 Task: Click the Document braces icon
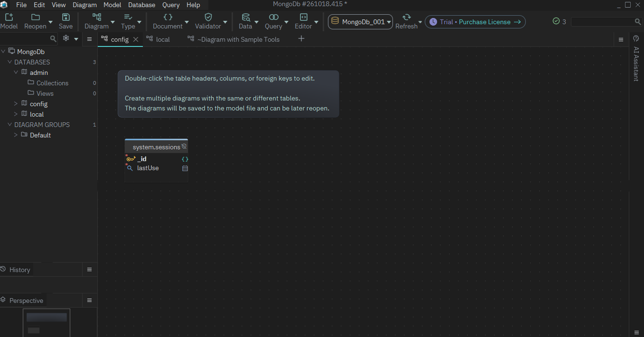pos(168,18)
